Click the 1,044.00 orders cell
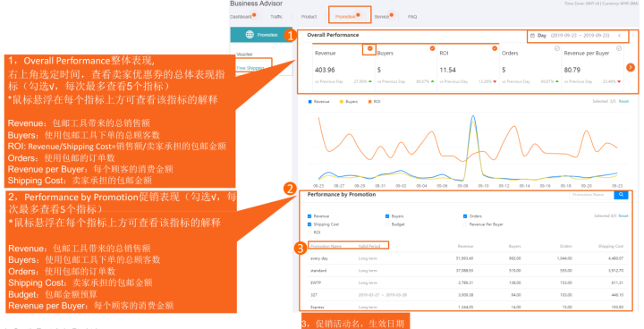Image resolution: width=644 pixels, height=329 pixels. pyautogui.click(x=564, y=258)
